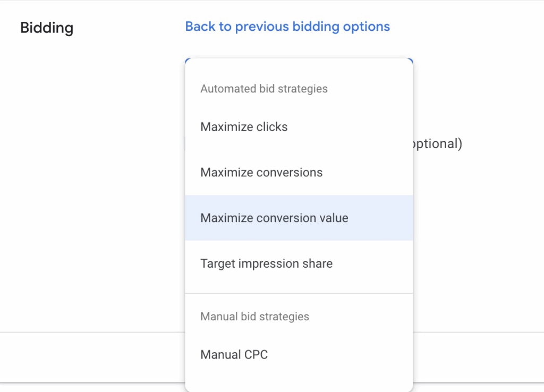Select Target impression share strategy
544x392 pixels.
click(x=266, y=264)
